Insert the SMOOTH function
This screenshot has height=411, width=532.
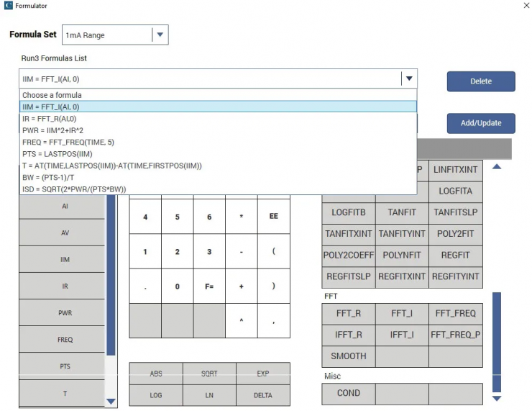[348, 356]
